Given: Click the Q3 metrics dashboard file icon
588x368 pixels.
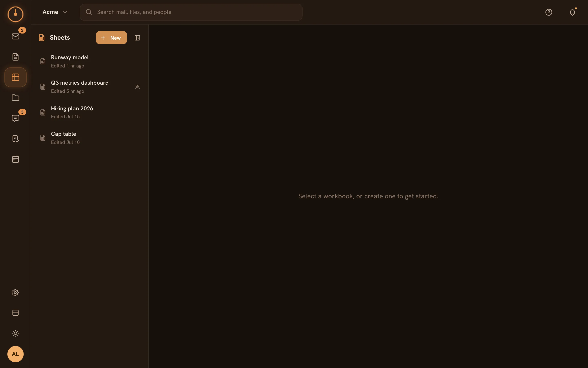Looking at the screenshot, I should tap(43, 87).
